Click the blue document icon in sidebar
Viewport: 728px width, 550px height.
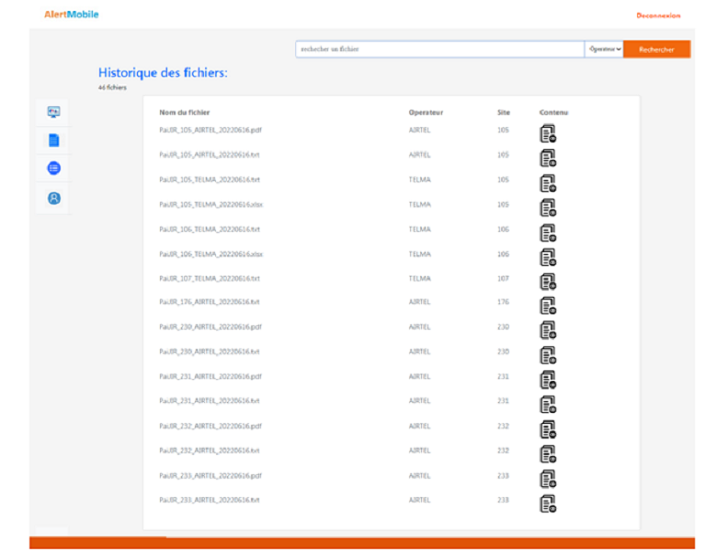(54, 140)
